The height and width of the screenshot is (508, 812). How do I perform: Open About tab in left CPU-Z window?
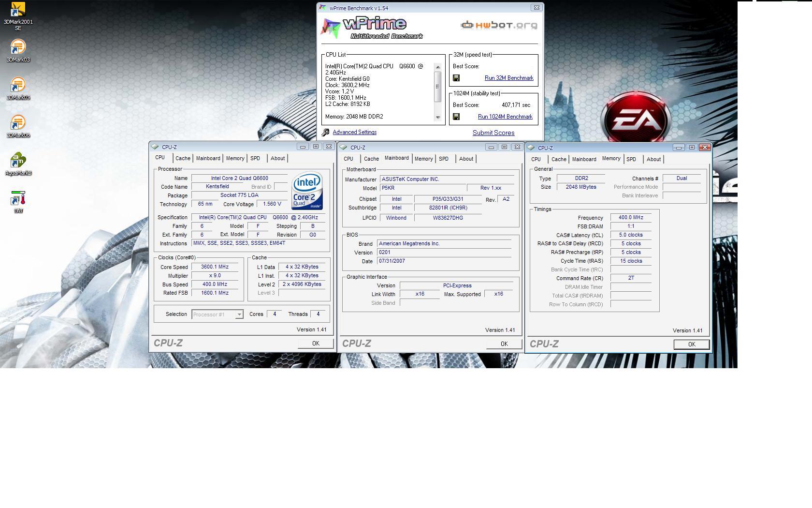277,158
